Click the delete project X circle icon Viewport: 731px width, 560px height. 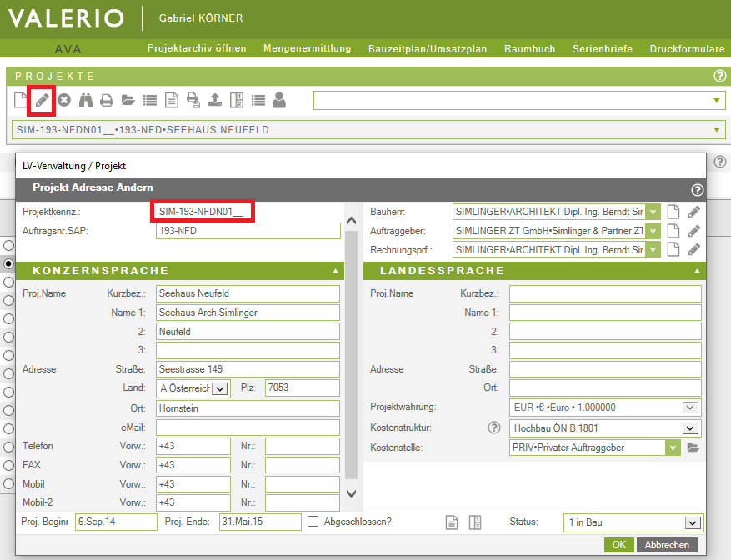(x=63, y=101)
